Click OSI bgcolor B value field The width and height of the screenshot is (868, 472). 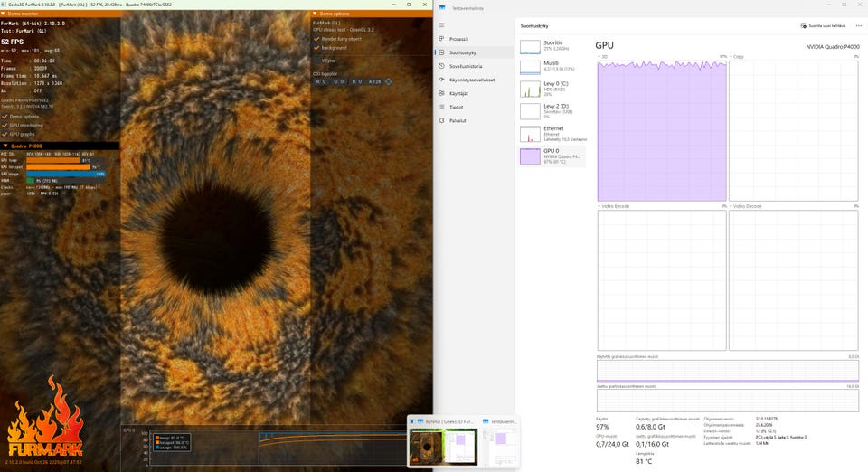coord(357,81)
